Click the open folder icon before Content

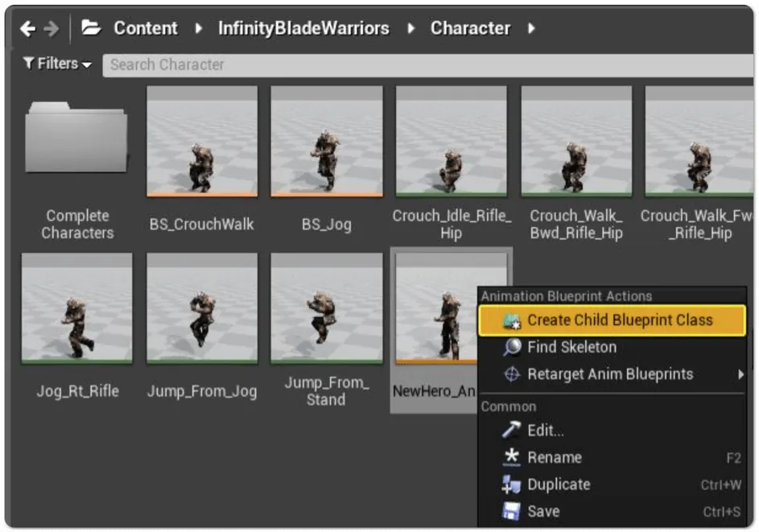click(91, 27)
